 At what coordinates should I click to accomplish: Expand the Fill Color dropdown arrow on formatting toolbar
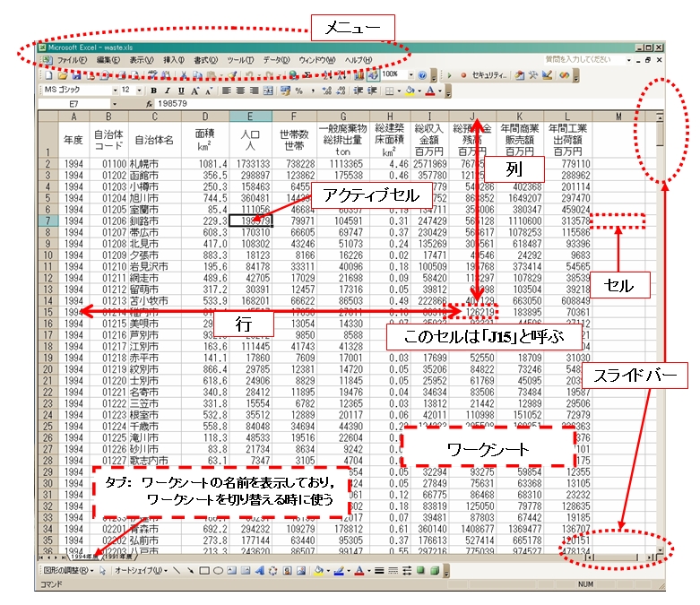point(419,91)
